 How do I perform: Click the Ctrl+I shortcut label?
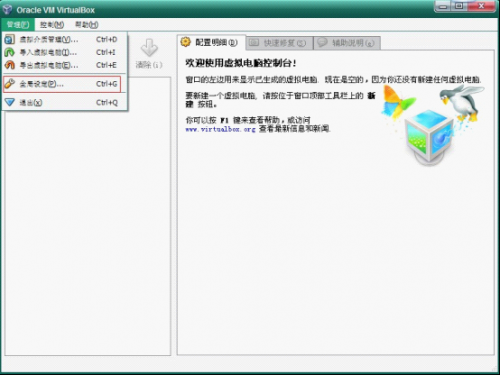coord(106,52)
